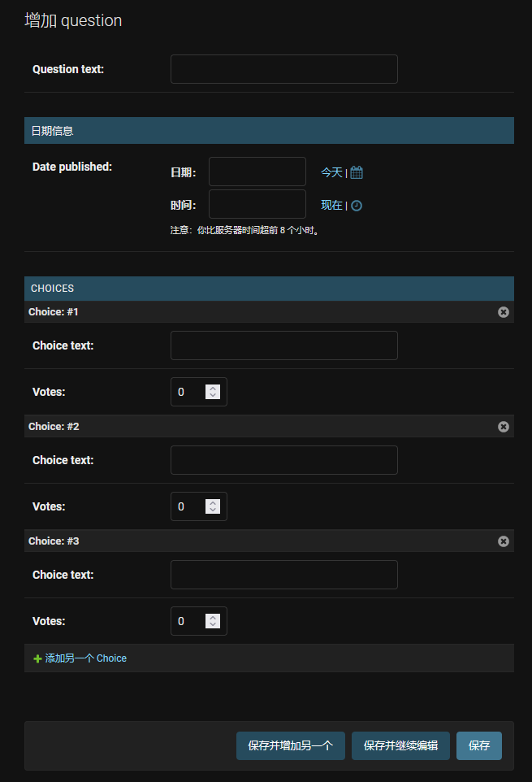Screen dimensions: 532x782
Task: Focus Choice #2 Choice text field
Action: point(283,460)
